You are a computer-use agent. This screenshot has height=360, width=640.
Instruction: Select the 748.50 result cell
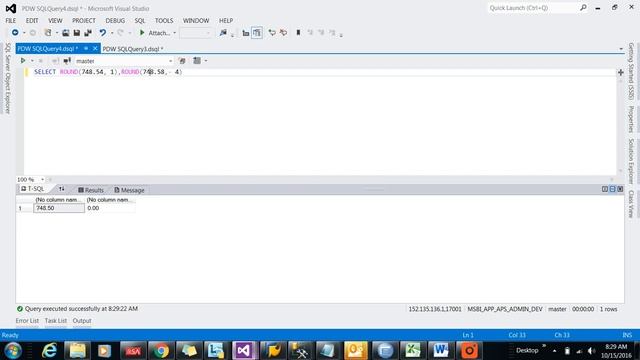(x=59, y=208)
